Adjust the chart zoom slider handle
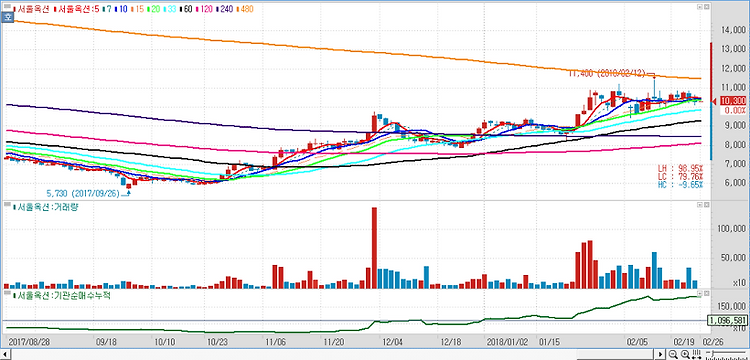This screenshot has width=750, height=360. coord(713,354)
